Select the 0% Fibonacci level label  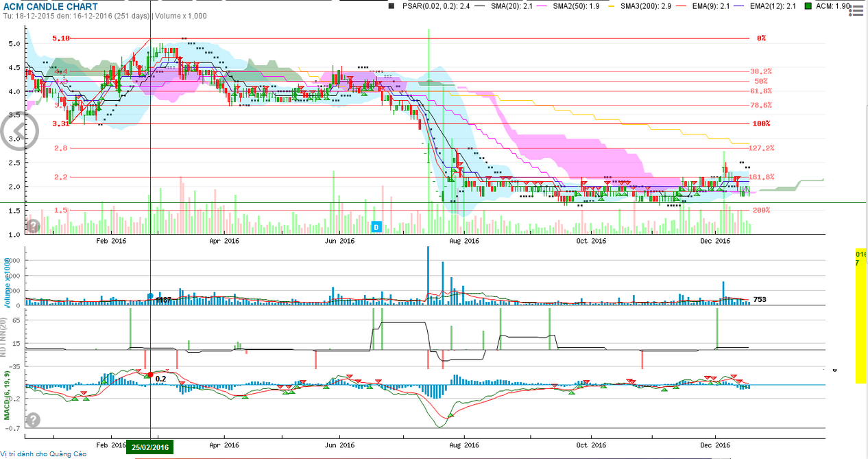pos(761,38)
